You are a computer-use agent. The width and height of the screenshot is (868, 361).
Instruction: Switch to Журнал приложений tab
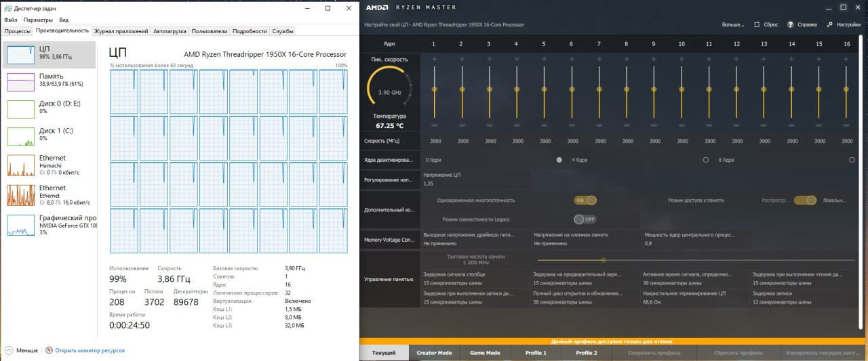pos(121,31)
